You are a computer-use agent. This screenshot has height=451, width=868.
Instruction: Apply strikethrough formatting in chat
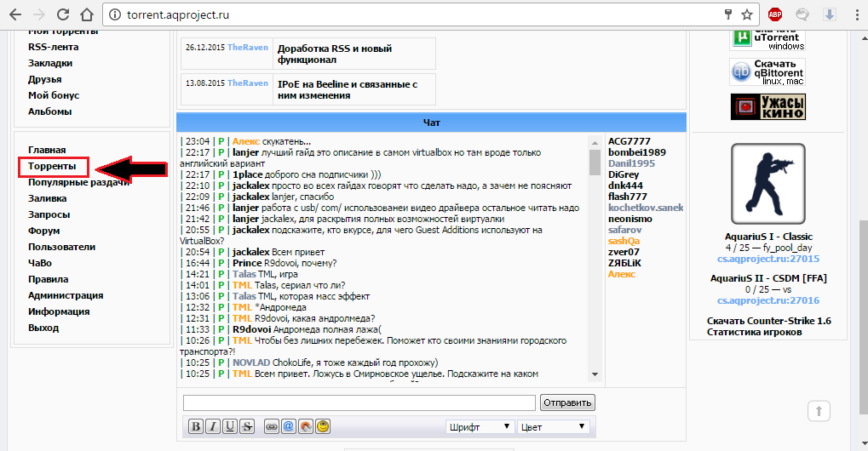coord(247,426)
